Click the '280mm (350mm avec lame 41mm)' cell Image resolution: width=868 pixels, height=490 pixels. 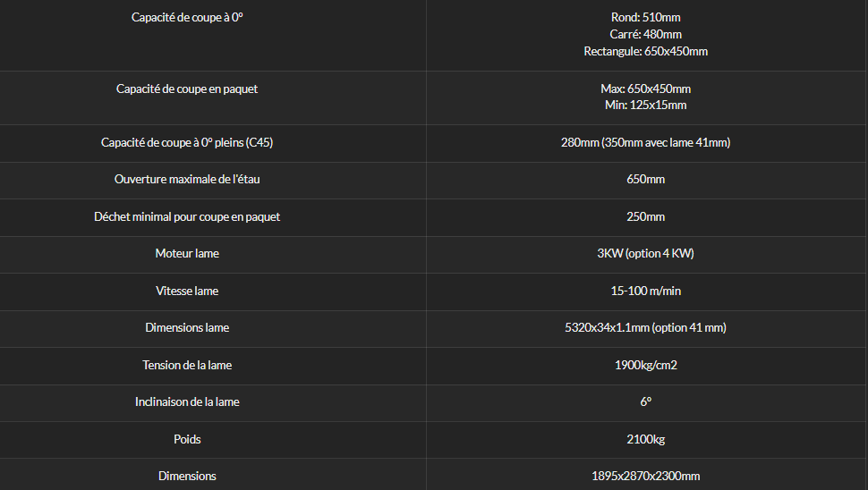coord(645,142)
